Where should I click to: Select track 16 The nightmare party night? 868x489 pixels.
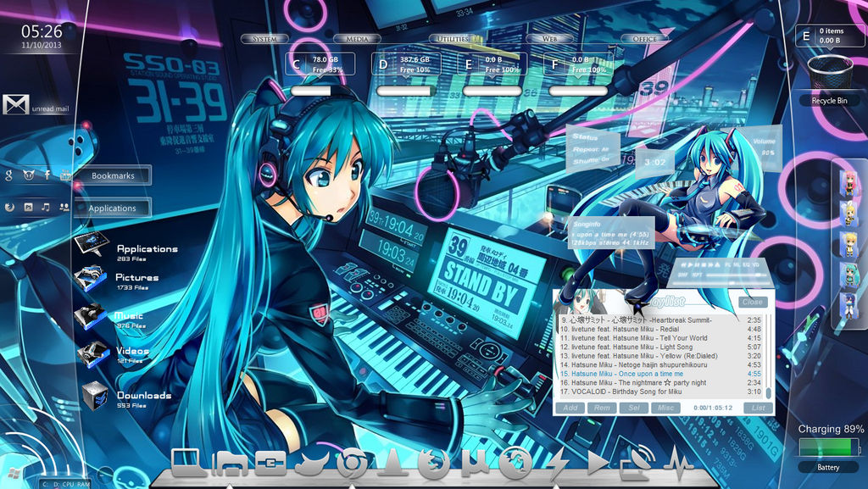click(x=659, y=382)
